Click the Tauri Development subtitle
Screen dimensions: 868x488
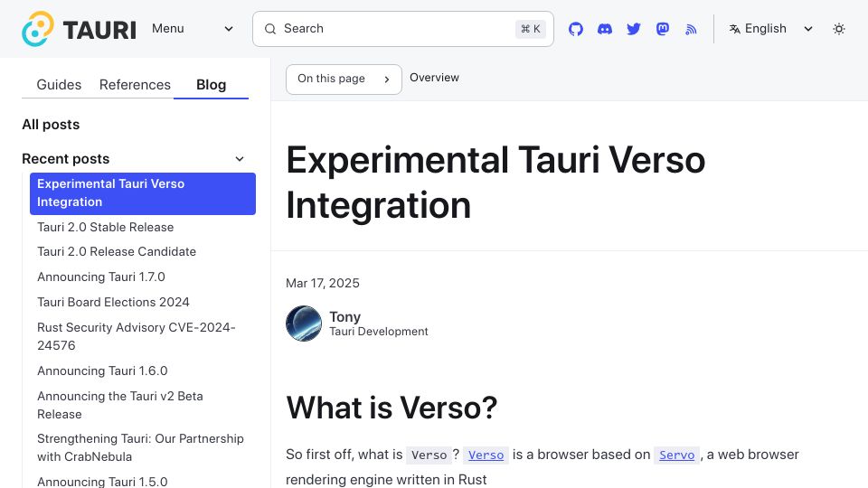coord(379,332)
